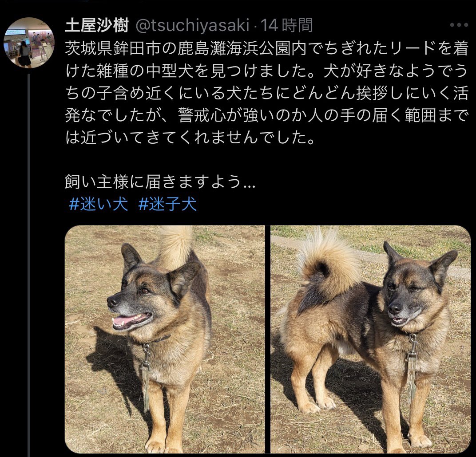Click the line 飼い主様に届きますよう…
This screenshot has width=476, height=457.
[160, 181]
